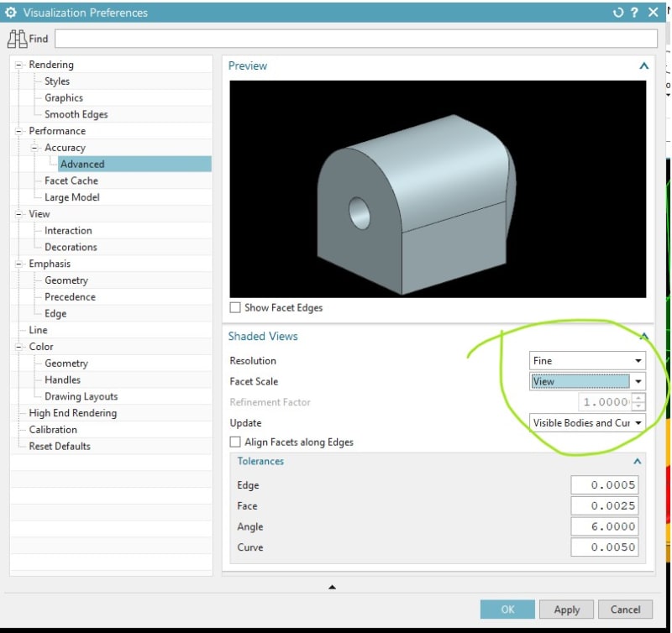Screen dimensions: 672x633
Task: Select the Emphasis tree node label
Action: pos(50,264)
